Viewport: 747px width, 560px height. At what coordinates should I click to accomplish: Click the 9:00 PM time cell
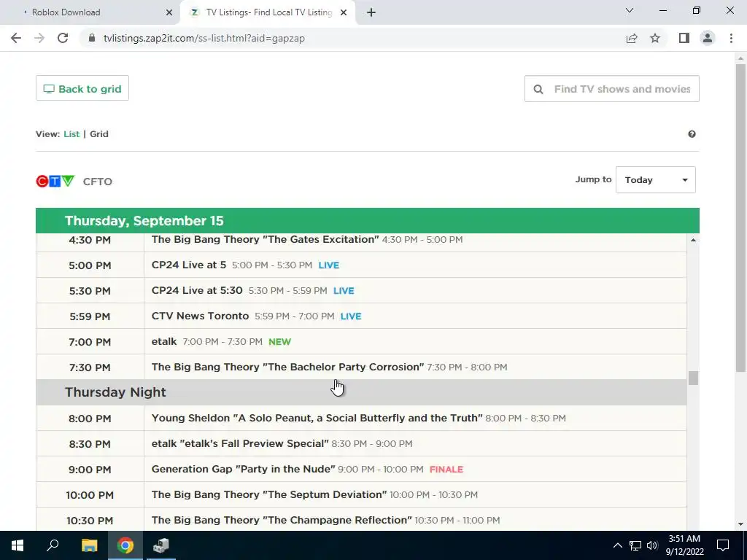pos(90,470)
